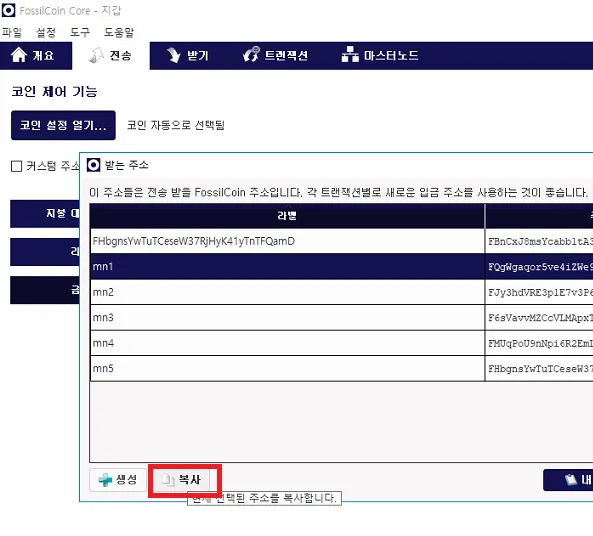Open the 파일 menu

(12, 32)
